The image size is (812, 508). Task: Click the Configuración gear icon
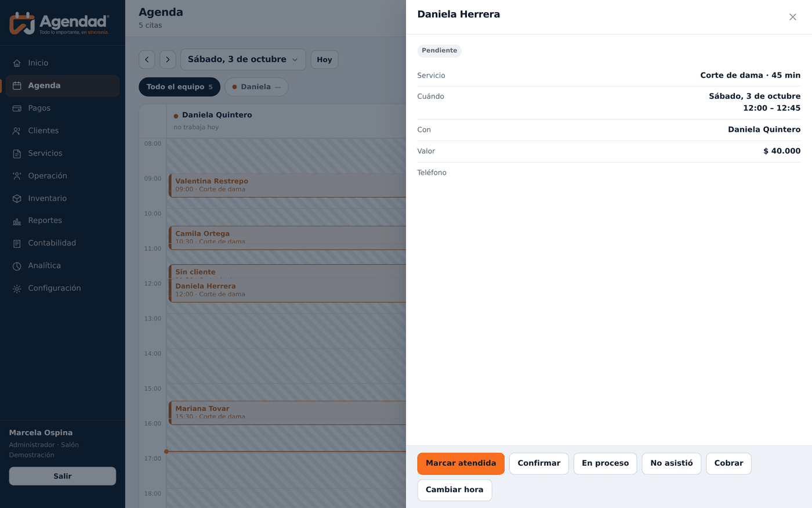17,289
